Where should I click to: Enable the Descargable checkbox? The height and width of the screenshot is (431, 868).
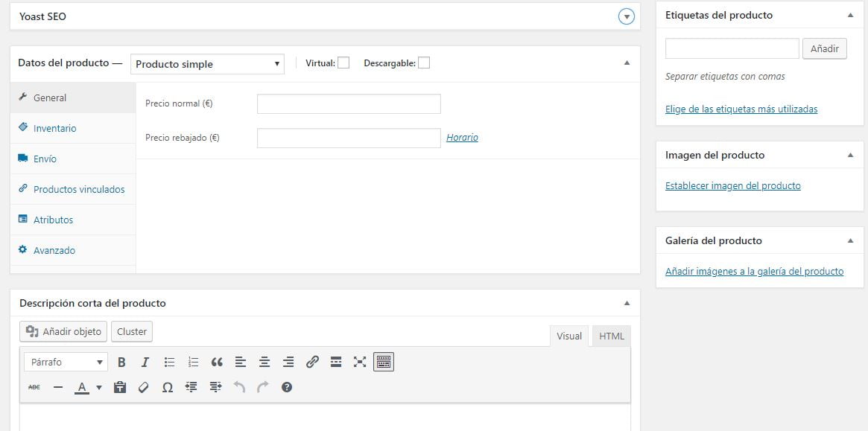tap(424, 63)
